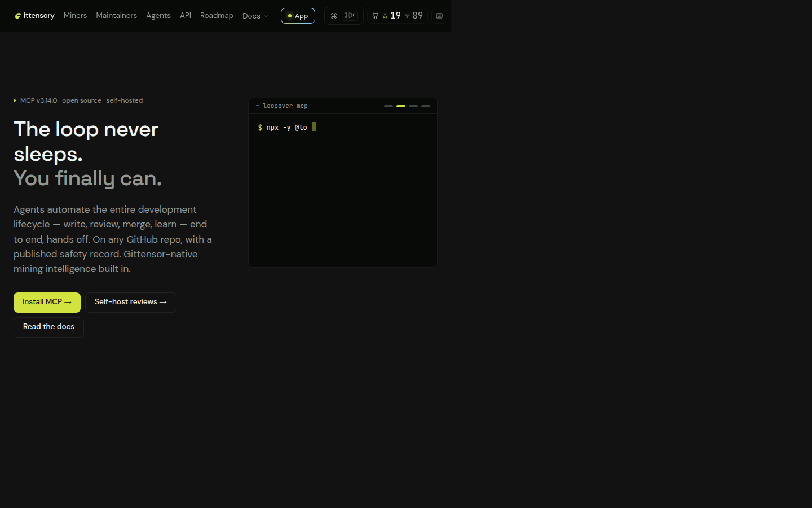
Task: Click the GitHub icon beside the star count
Action: coord(376,16)
